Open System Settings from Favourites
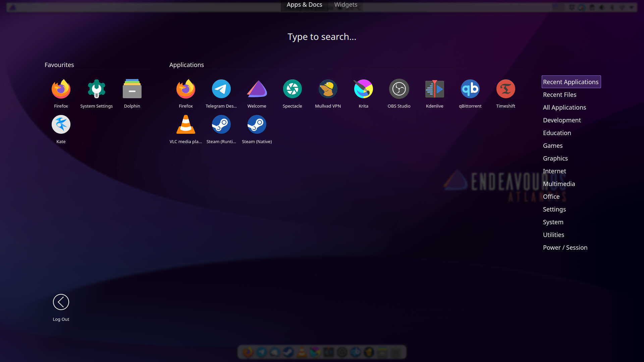The width and height of the screenshot is (644, 362). tap(96, 94)
